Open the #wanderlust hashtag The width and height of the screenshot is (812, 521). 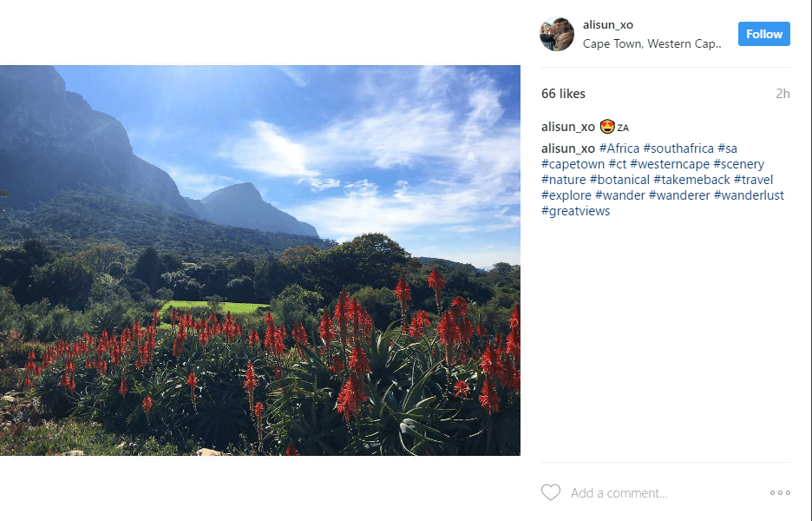tap(749, 195)
